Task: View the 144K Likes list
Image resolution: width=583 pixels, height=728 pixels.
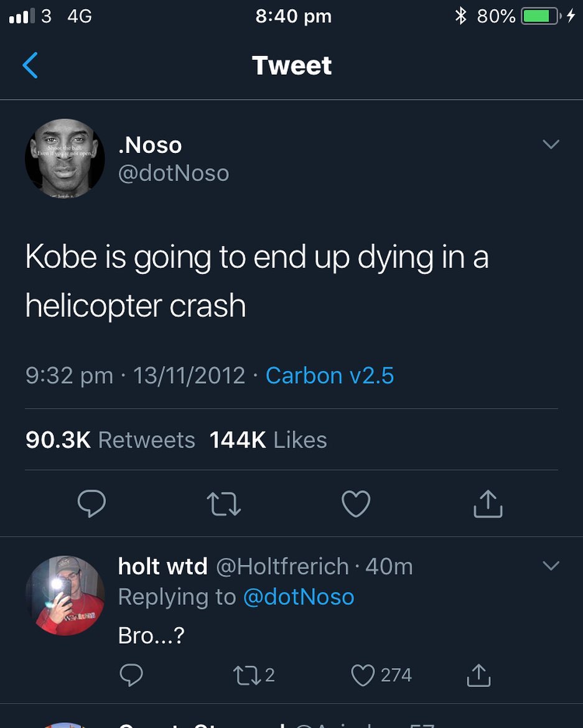Action: (268, 440)
